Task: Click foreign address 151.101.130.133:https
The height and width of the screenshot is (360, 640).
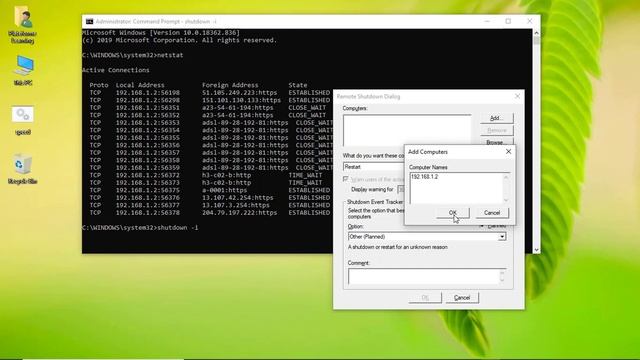Action: tap(241, 100)
